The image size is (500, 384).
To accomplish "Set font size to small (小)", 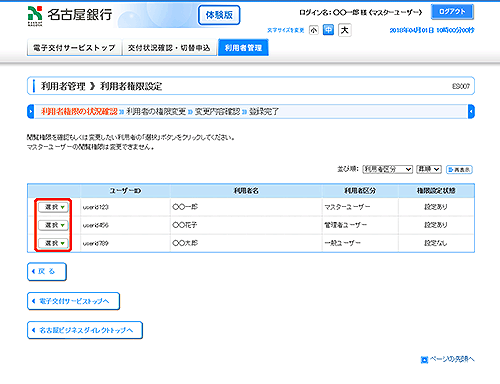I will point(314,30).
